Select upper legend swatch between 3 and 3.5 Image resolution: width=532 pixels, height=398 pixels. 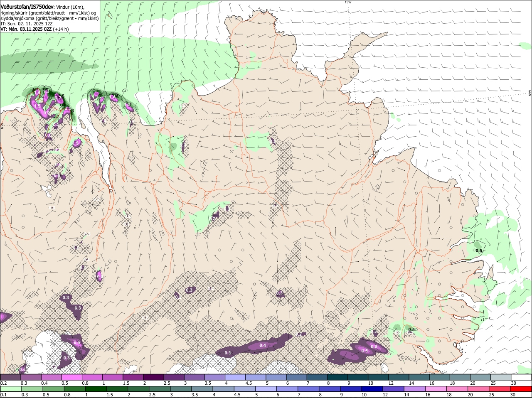point(194,377)
